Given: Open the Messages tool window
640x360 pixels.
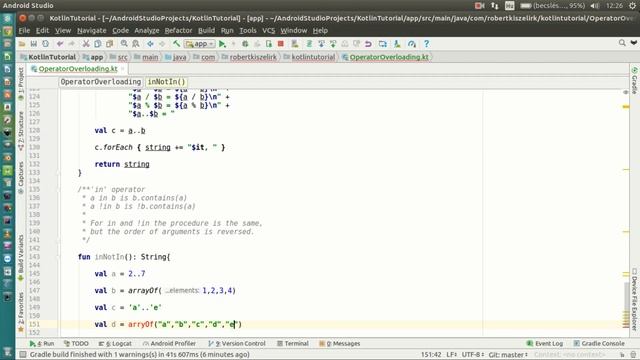Looking at the screenshot, I should [x=340, y=344].
